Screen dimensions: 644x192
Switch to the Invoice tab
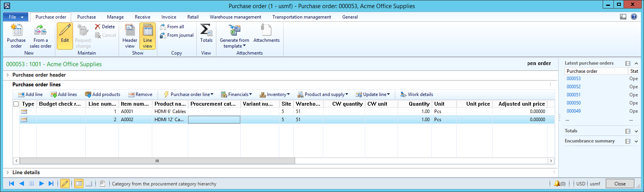click(169, 17)
